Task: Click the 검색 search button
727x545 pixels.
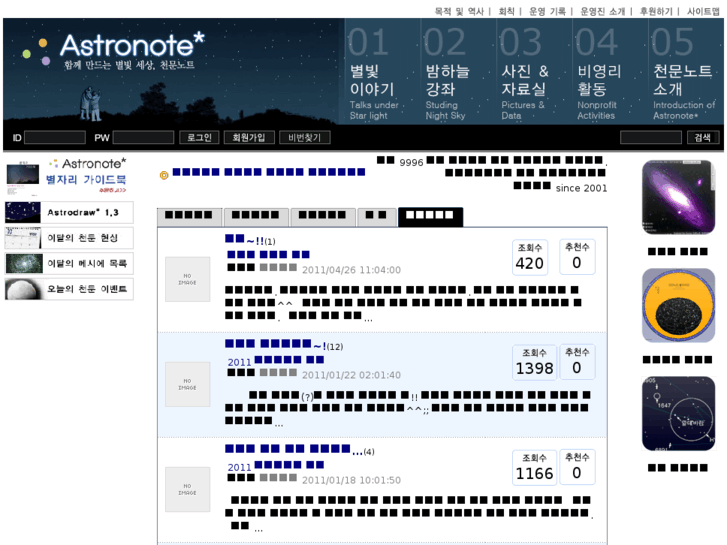Action: pos(703,137)
